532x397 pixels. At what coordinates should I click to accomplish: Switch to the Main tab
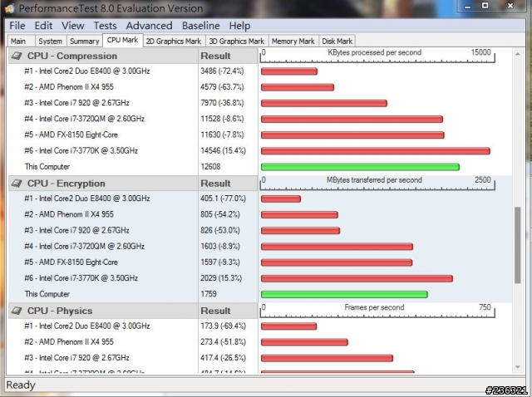tap(21, 41)
